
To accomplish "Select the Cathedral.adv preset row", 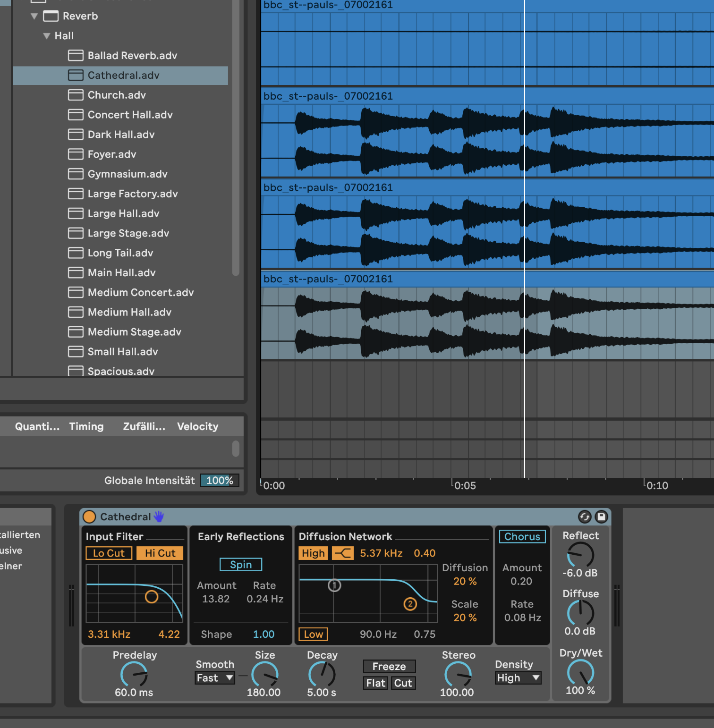I will tap(120, 76).
